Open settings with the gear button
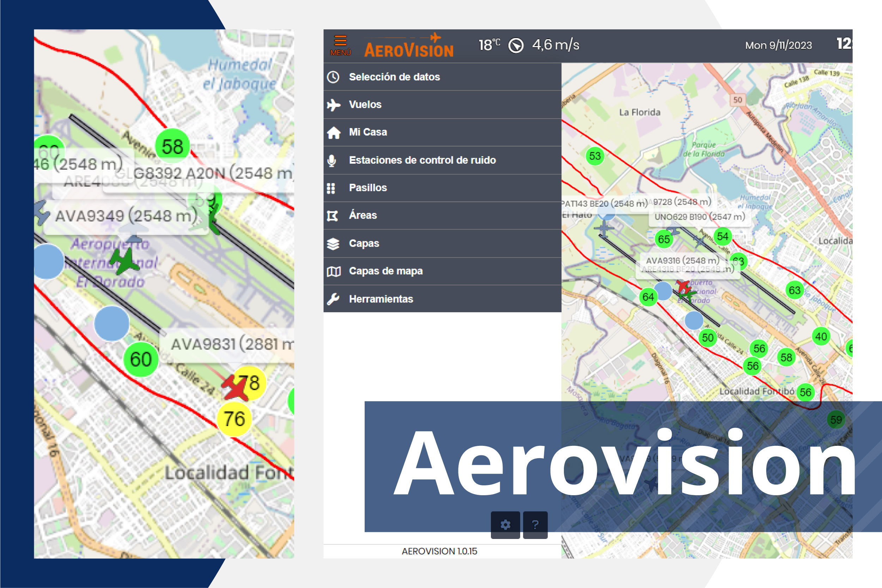Viewport: 882px width, 588px height. click(505, 525)
